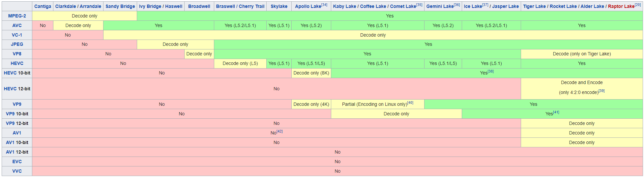Image resolution: width=644 pixels, height=177 pixels.
Task: Click 'Yes (L5.2/L5.1)' cell under Braswell column
Action: pos(240,25)
